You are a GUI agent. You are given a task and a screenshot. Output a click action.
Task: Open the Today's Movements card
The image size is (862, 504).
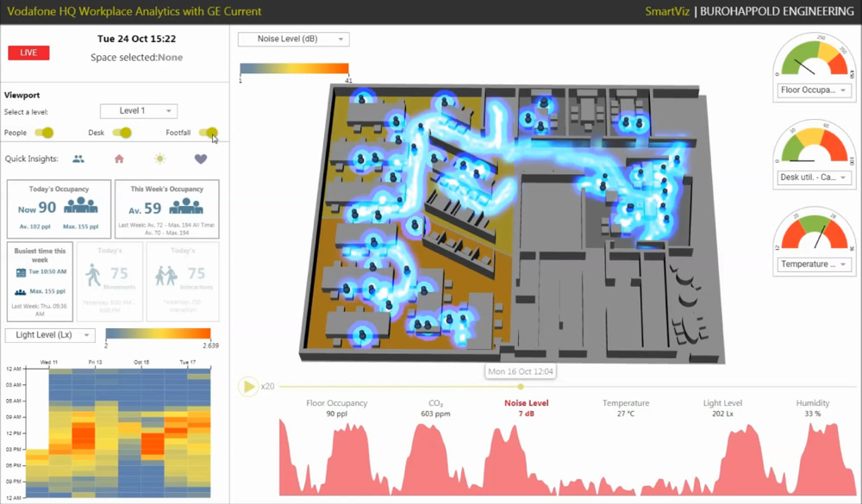pyautogui.click(x=109, y=282)
